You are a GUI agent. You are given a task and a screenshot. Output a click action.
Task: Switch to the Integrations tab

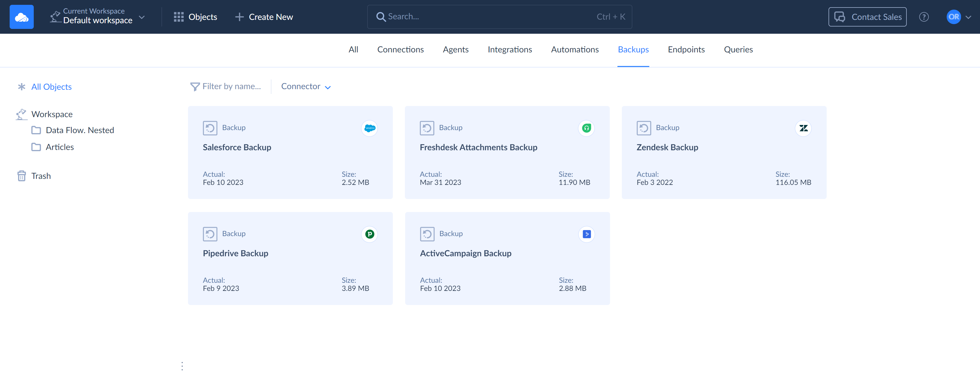tap(509, 49)
